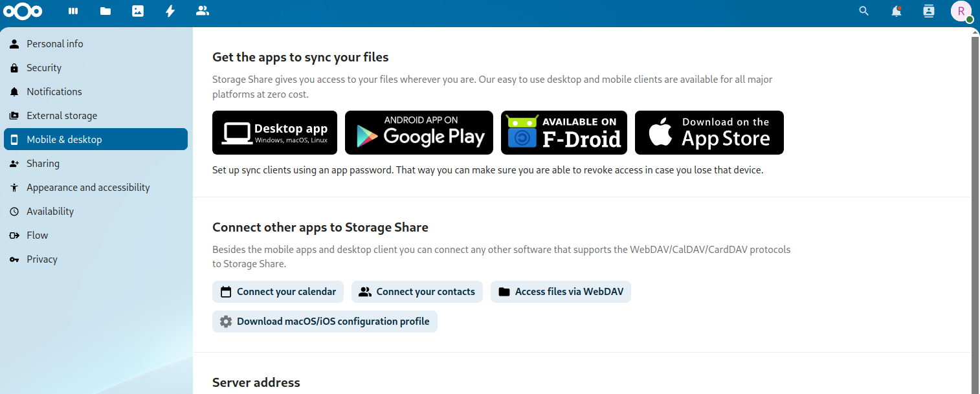
Task: Download macOS/iOS configuration profile
Action: click(325, 322)
